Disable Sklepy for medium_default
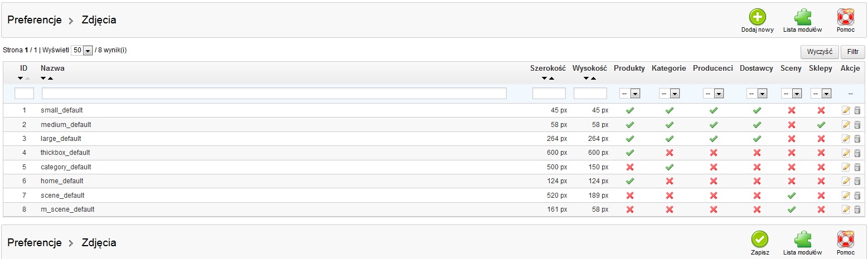This screenshot has height=259, width=868. click(x=821, y=125)
